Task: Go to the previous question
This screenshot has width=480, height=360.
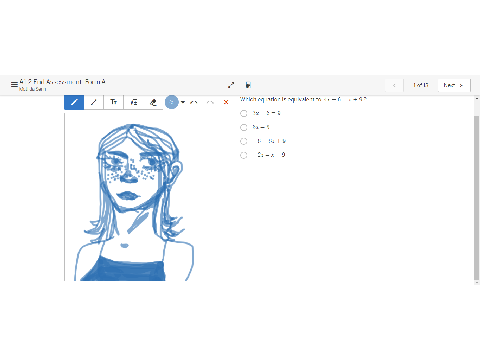Action: (x=394, y=85)
